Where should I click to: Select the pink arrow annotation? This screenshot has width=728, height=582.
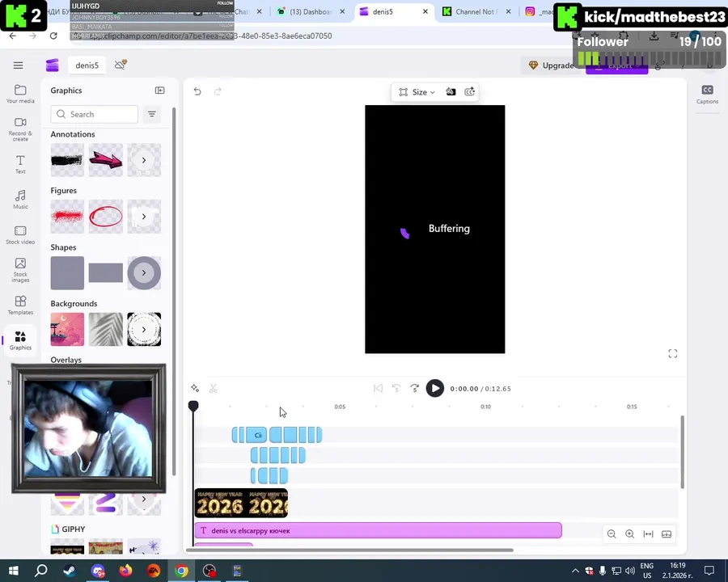106,160
